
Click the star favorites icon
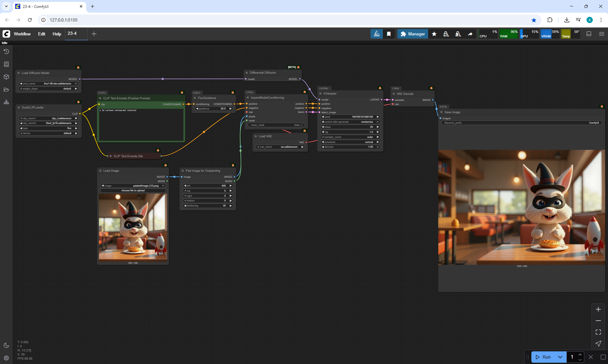434,34
